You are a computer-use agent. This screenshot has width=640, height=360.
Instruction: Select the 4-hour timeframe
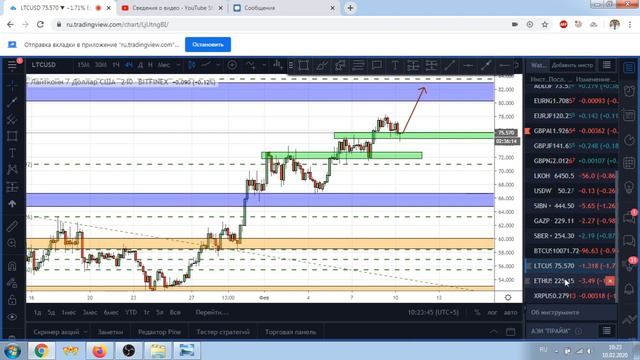tap(129, 65)
